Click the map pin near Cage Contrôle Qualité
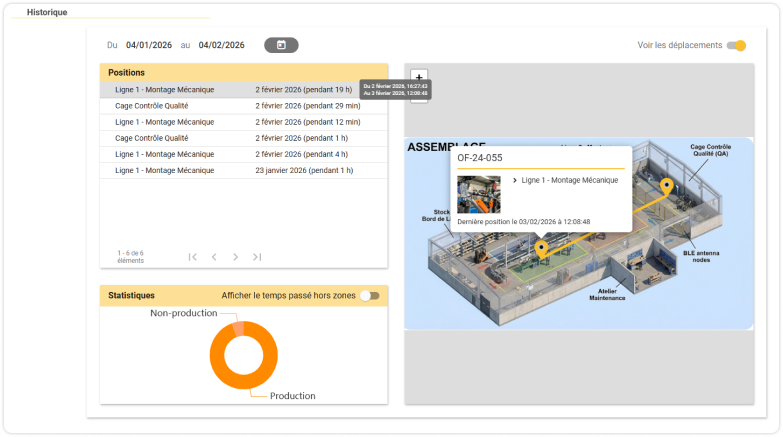Viewport: 783px width, 437px height. [667, 187]
